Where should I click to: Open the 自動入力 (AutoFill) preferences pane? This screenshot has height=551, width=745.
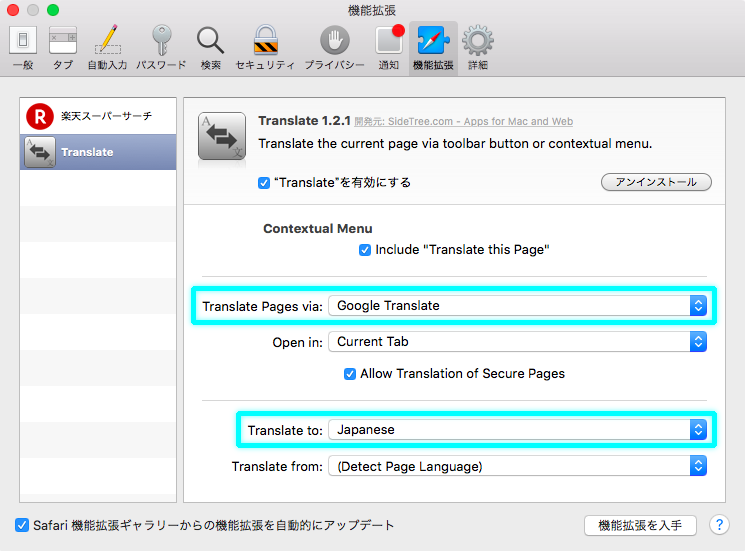point(107,48)
